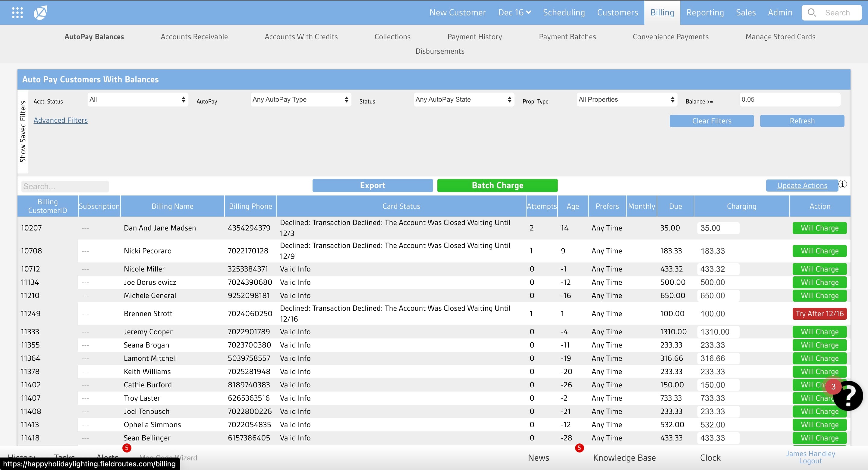Click the green Batch Charge button
Screen dimensions: 868x470
(497, 186)
